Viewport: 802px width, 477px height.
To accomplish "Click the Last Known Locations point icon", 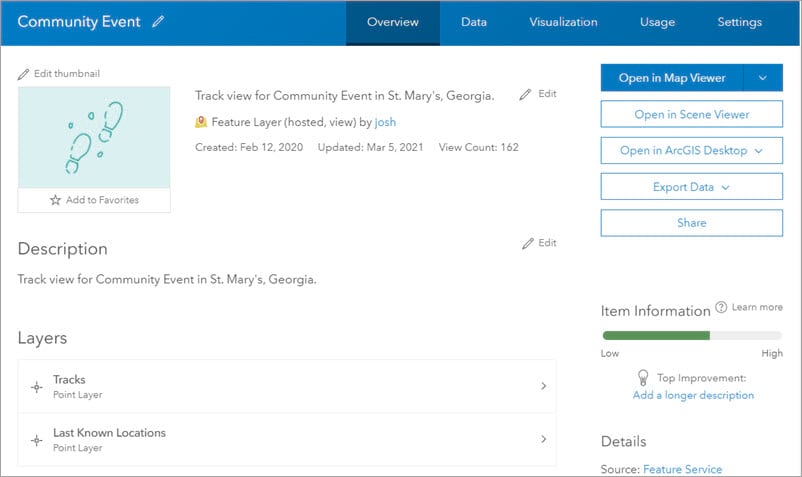I will click(37, 440).
